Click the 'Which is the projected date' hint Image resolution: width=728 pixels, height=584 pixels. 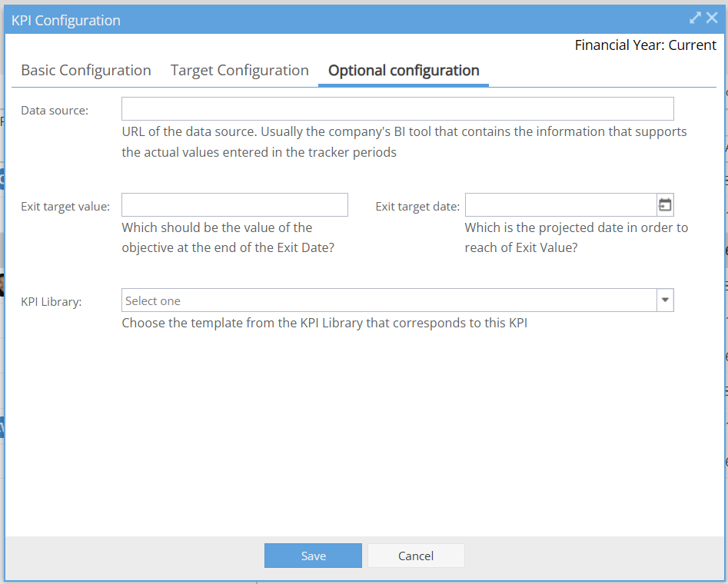pyautogui.click(x=577, y=237)
